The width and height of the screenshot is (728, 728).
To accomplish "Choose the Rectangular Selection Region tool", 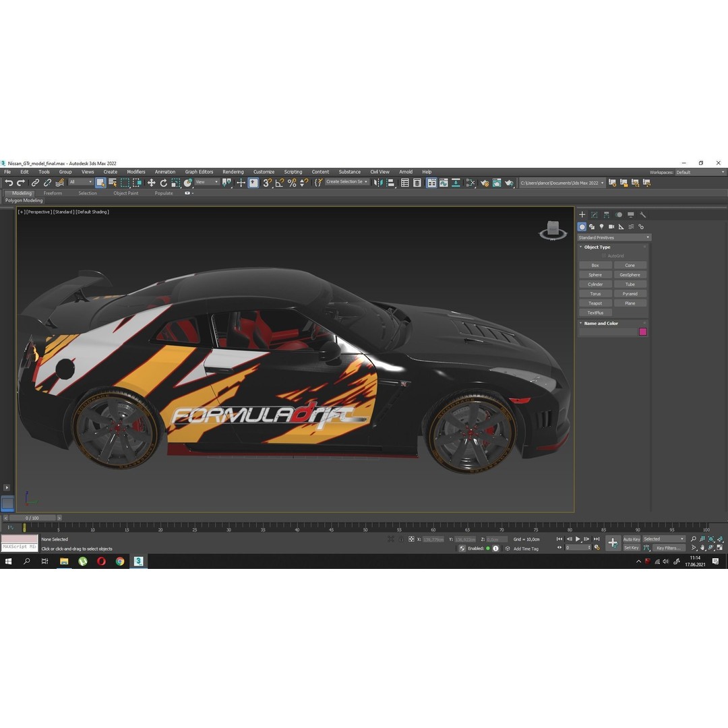I will (x=125, y=183).
